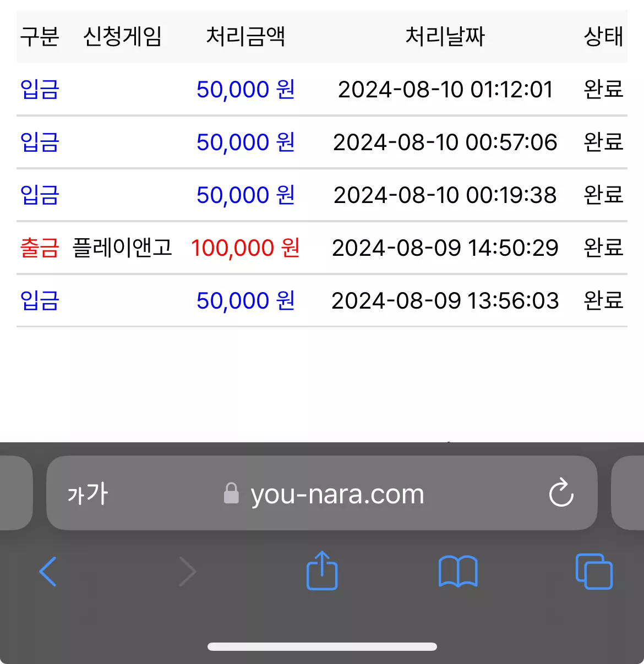Screen dimensions: 644x664
Task: Tap the 100,000 원 withdrawal amount
Action: point(245,248)
